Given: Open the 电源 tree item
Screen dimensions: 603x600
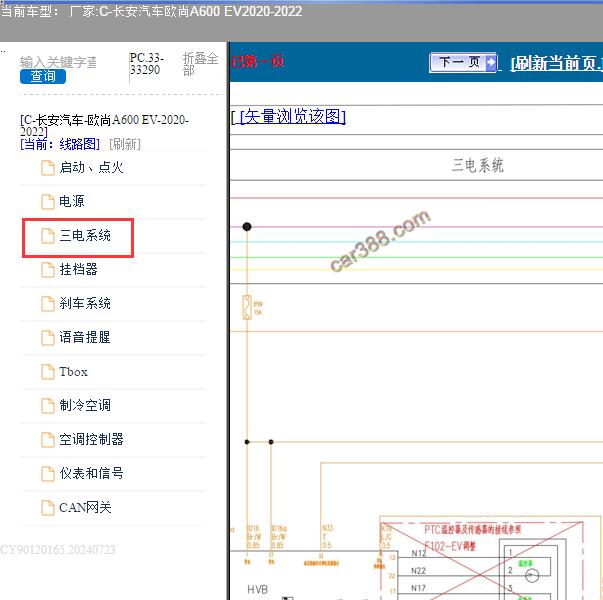Looking at the screenshot, I should click(x=72, y=201).
